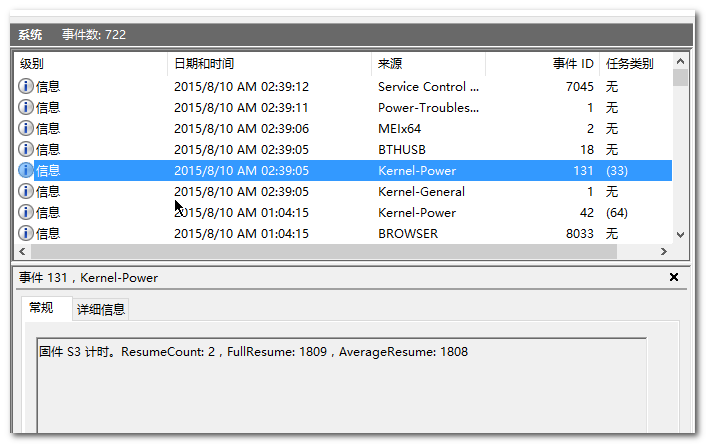Click info icon of MEIx64 row
The image size is (706, 444).
pos(26,128)
